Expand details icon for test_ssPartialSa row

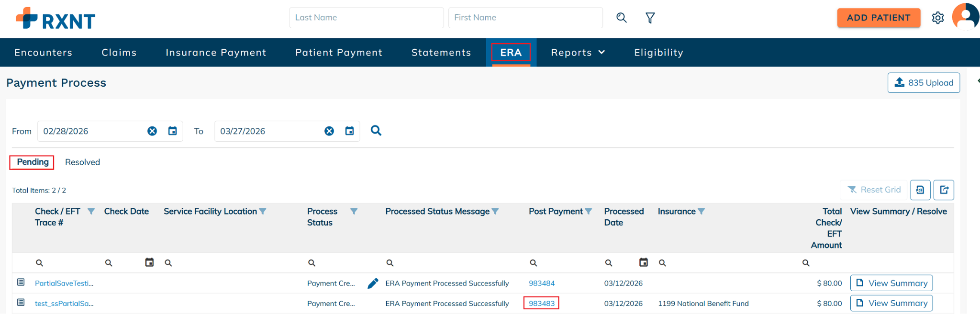click(21, 303)
